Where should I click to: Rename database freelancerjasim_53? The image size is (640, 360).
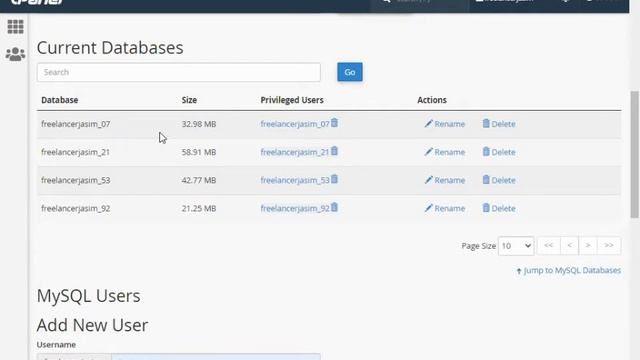pyautogui.click(x=444, y=180)
